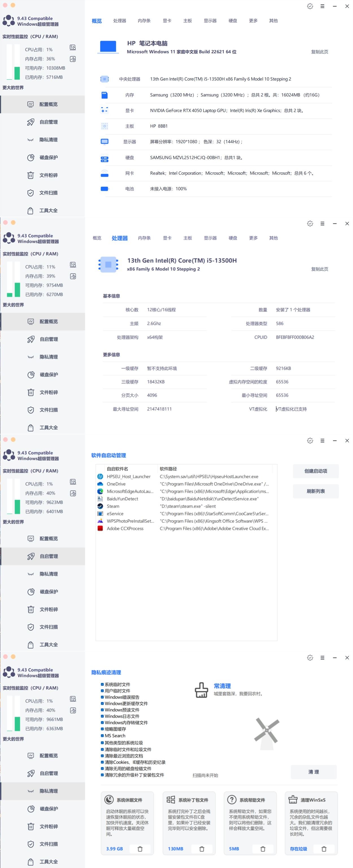Click the red Adobe CCXProcess icon

[100, 528]
